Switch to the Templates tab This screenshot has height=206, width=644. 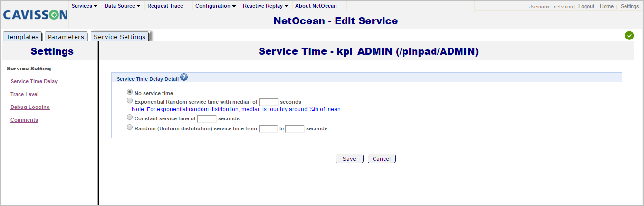(22, 37)
